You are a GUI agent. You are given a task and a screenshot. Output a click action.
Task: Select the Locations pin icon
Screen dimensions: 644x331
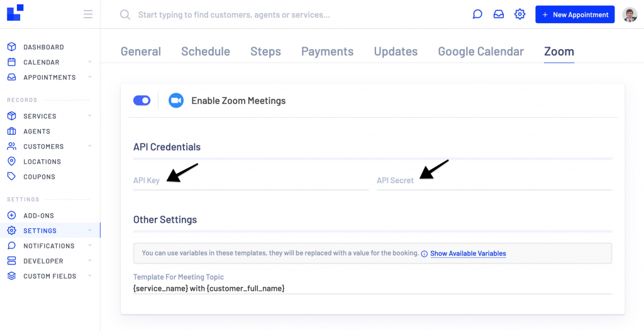(x=11, y=162)
